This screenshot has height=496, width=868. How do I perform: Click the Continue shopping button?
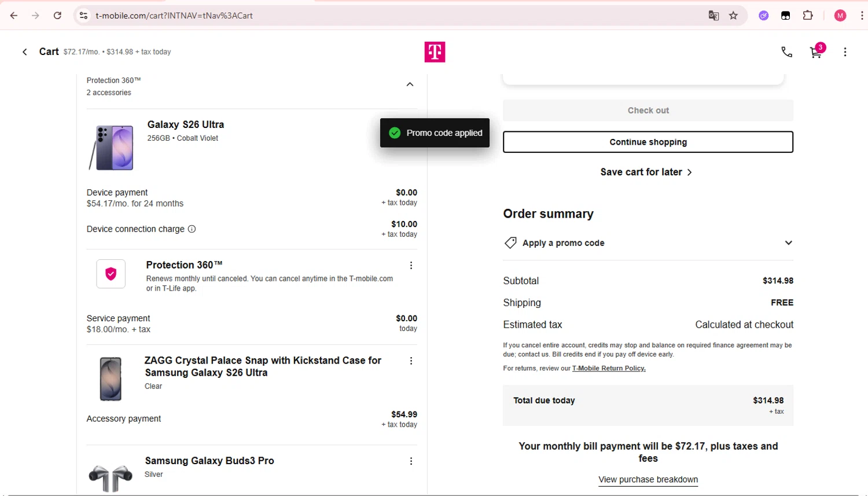(648, 142)
